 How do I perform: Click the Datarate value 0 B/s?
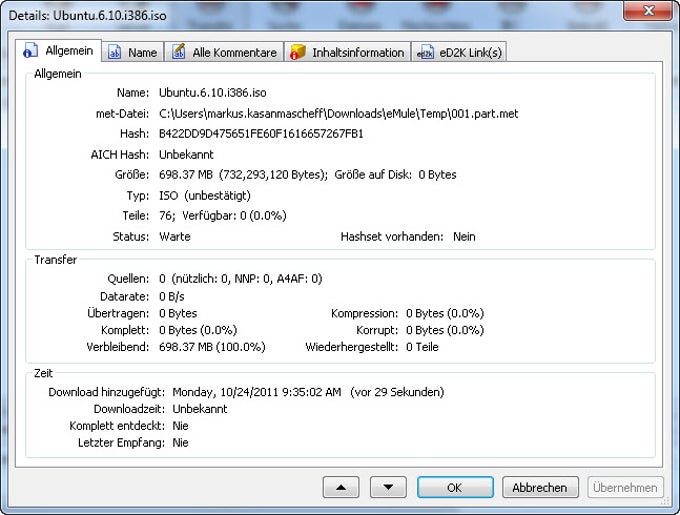[171, 297]
